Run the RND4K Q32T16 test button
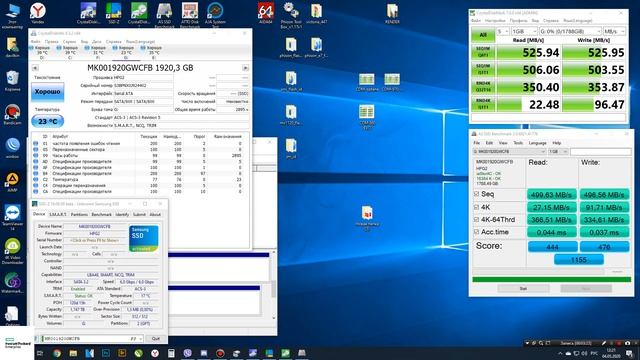 483,86
